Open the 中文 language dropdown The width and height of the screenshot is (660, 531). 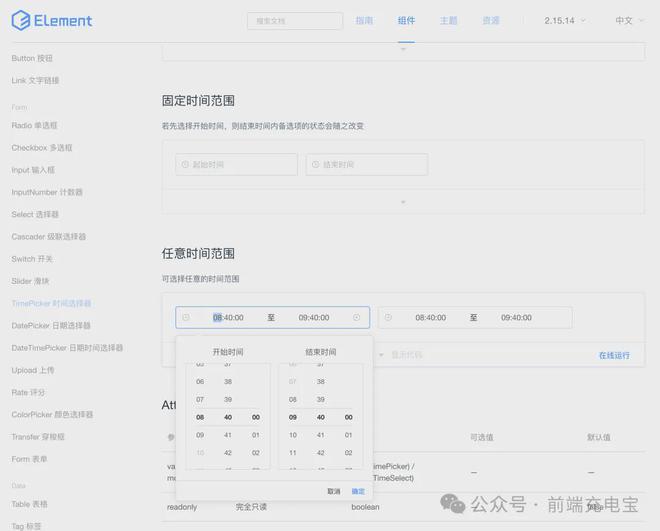[629, 21]
